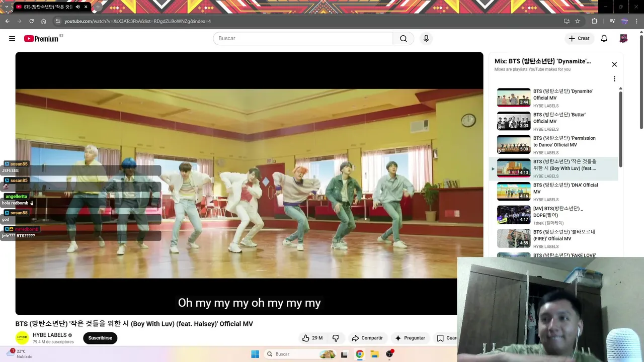Open the YouTube hamburger guide menu
The width and height of the screenshot is (644, 362).
click(x=12, y=39)
